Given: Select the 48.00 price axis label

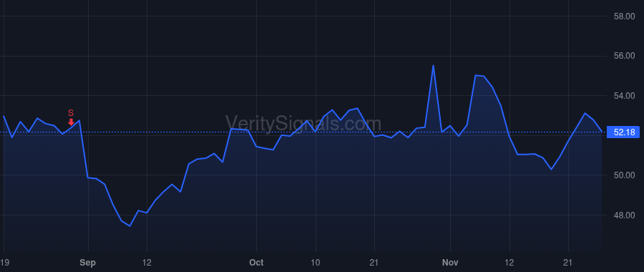Looking at the screenshot, I should [x=624, y=215].
